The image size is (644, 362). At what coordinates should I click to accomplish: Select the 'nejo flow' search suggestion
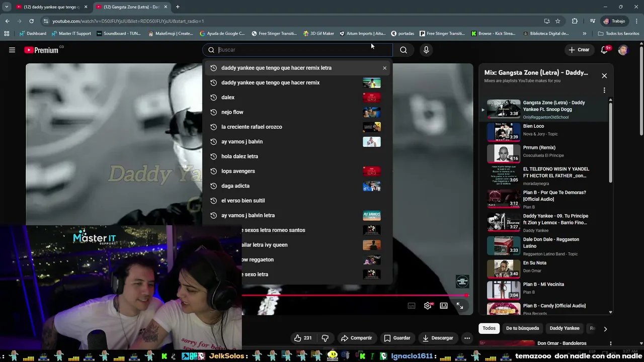[297, 112]
